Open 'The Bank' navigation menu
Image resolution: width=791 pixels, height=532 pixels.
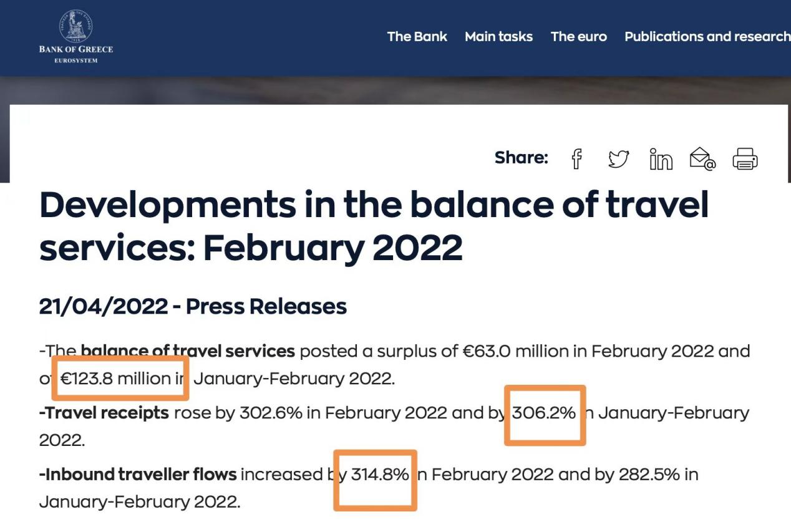point(417,36)
